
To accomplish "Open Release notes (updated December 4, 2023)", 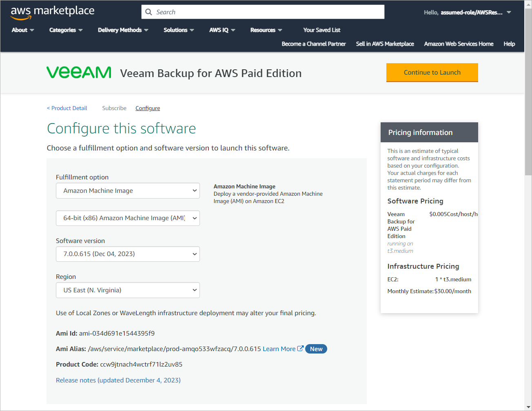I will (118, 380).
